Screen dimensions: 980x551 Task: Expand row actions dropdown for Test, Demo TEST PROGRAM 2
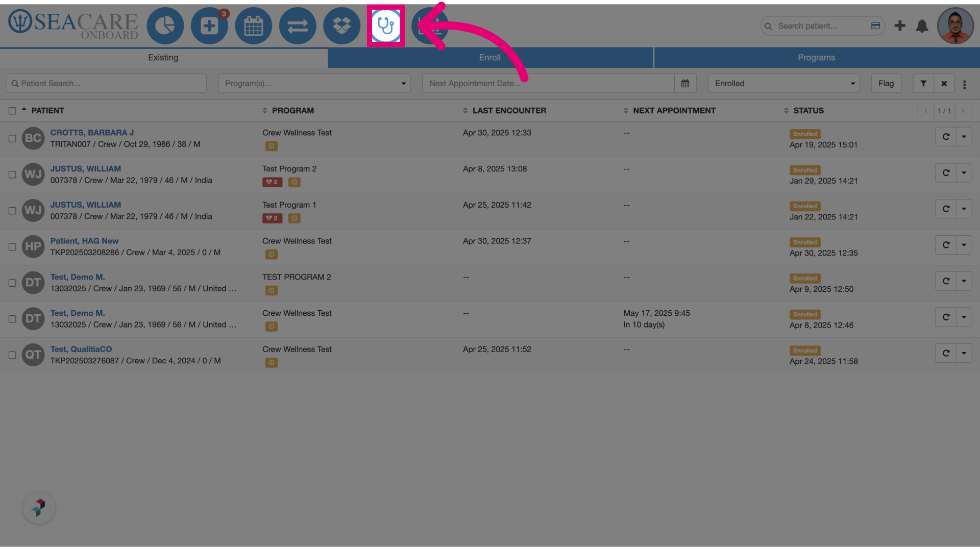(964, 281)
